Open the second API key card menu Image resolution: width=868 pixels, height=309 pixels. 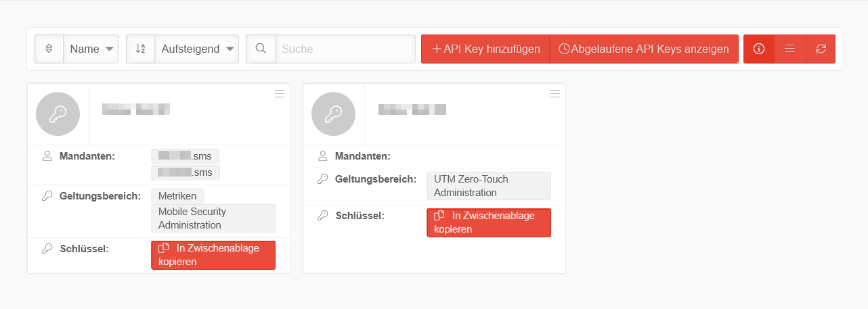click(555, 94)
